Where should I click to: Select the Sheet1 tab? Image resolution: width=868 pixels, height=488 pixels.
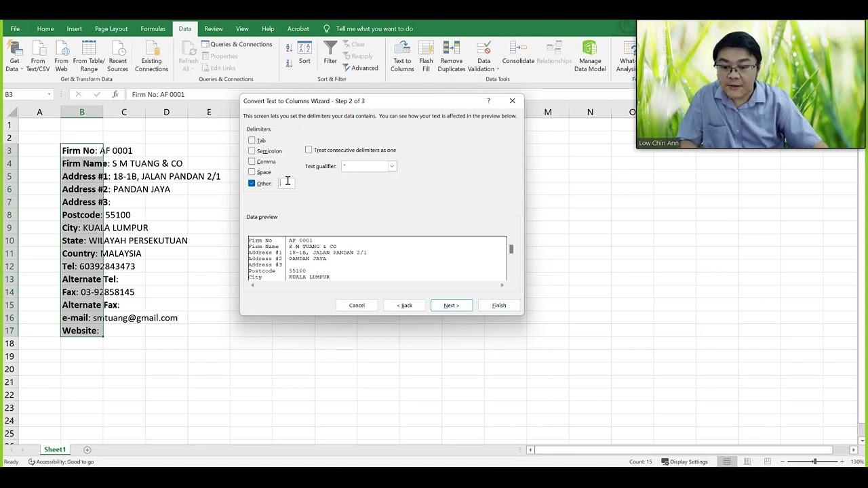coord(55,450)
